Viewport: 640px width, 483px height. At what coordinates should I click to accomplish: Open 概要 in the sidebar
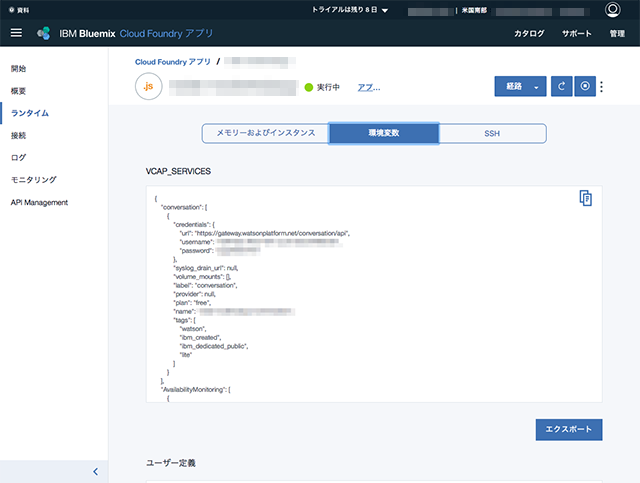pos(18,91)
